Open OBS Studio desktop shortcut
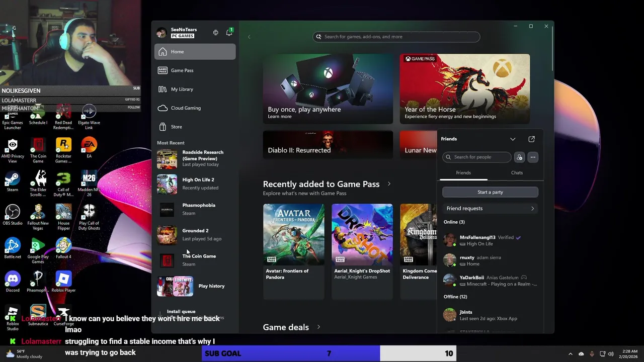This screenshot has width=644, height=362. tap(13, 215)
